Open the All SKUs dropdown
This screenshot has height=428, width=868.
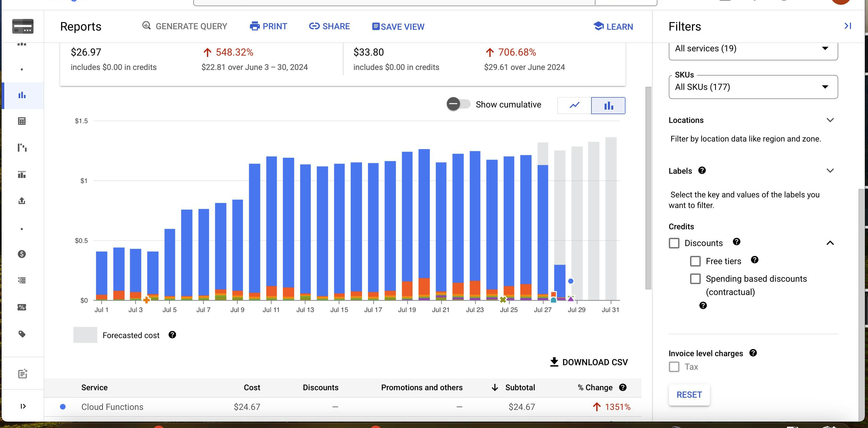point(753,87)
